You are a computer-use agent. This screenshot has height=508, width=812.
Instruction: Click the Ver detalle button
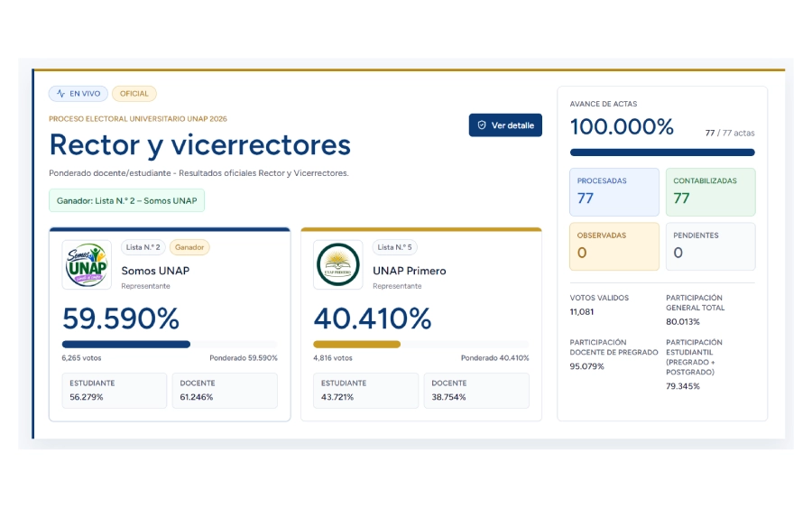(505, 125)
